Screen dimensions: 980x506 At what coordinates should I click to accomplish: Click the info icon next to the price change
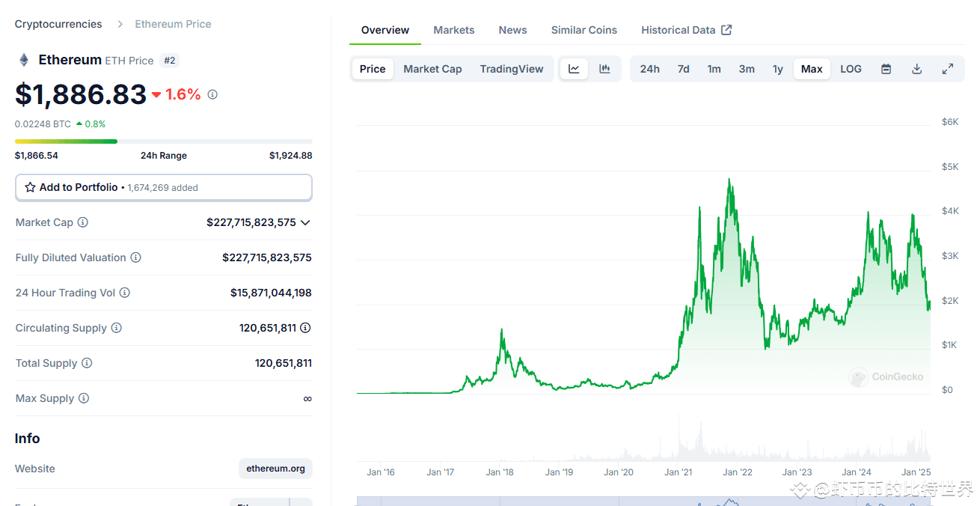point(212,94)
